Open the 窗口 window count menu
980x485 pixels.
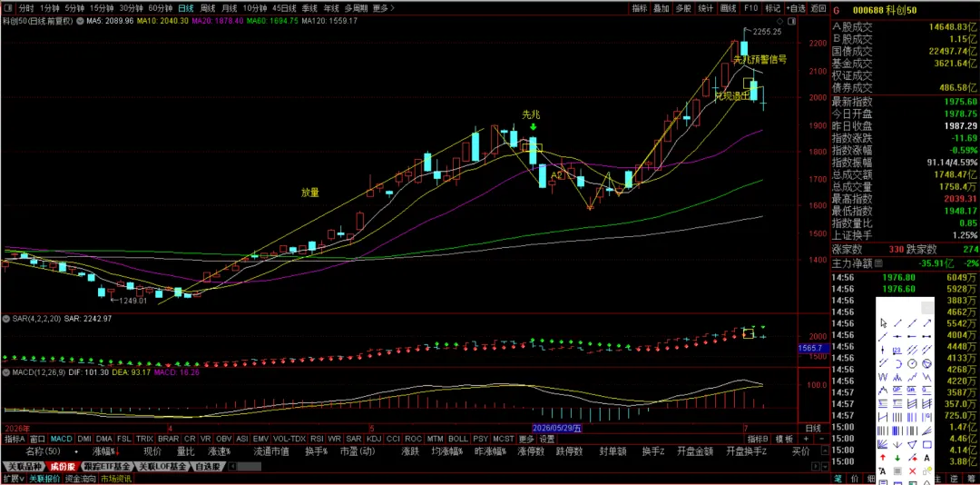[x=37, y=439]
